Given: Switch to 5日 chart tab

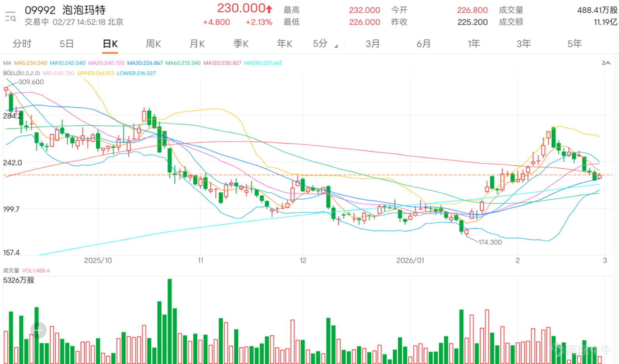Looking at the screenshot, I should (x=67, y=44).
